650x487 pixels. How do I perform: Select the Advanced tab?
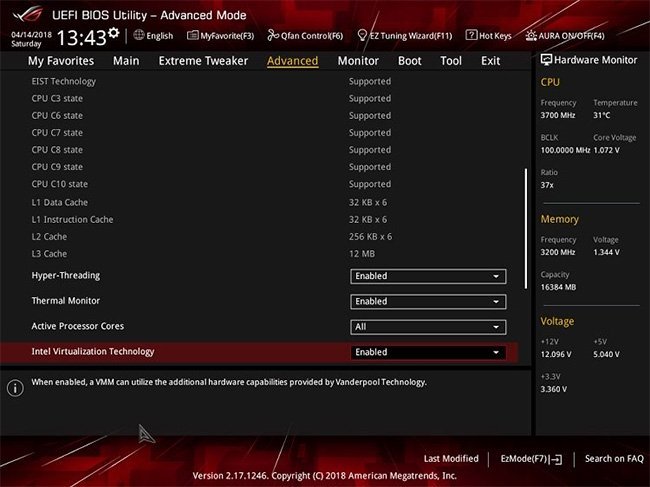293,61
